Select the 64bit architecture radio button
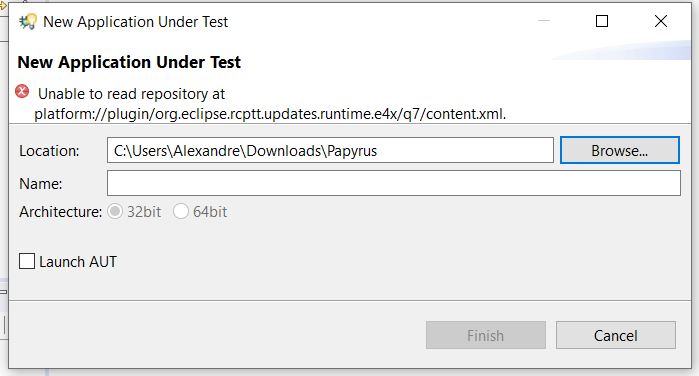This screenshot has height=376, width=699. click(181, 211)
